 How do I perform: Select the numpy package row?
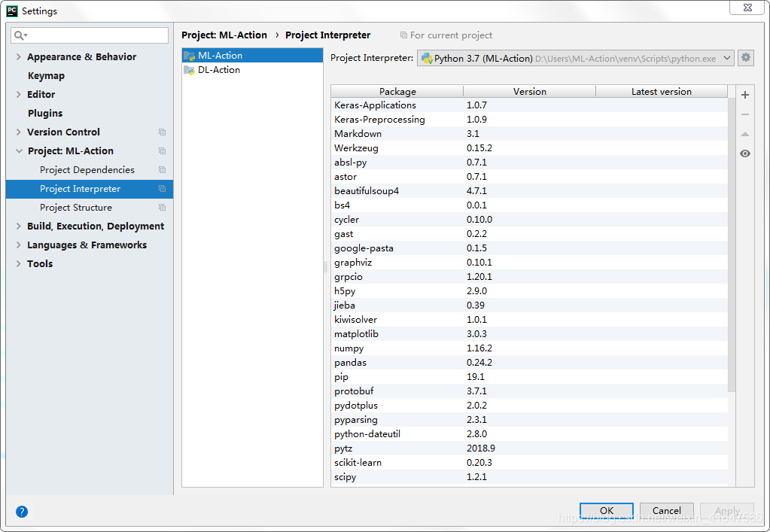pos(529,348)
